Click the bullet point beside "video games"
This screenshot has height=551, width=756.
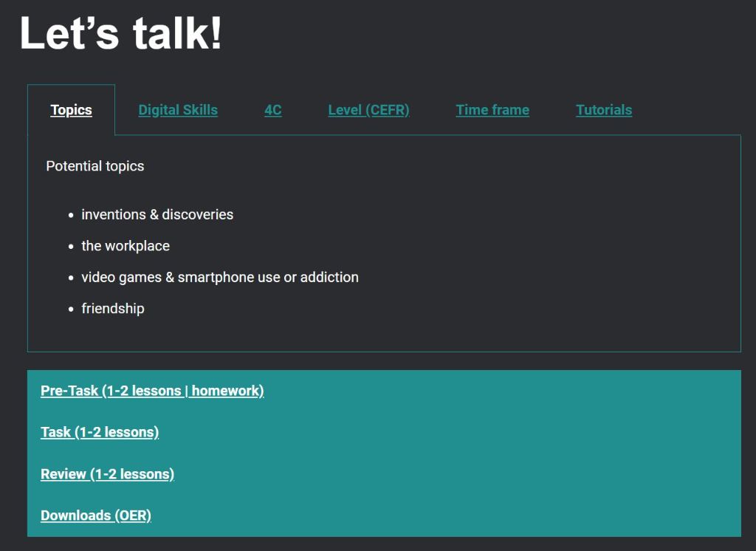(72, 278)
